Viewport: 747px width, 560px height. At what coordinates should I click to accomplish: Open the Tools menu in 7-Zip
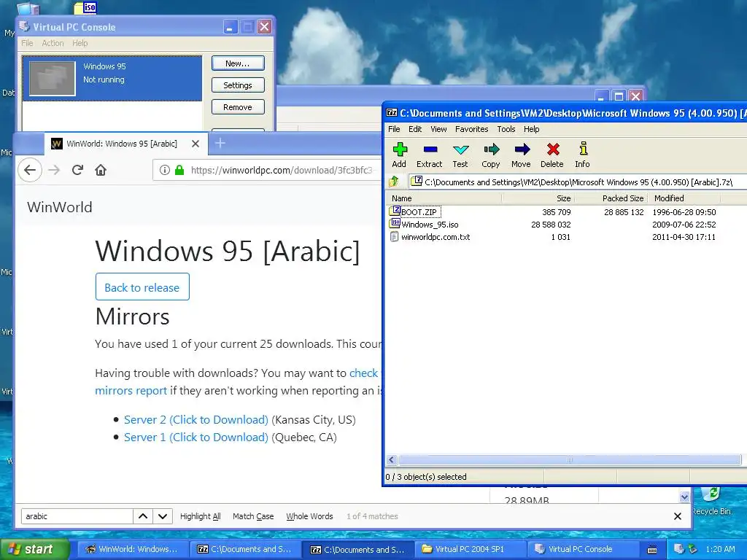click(x=506, y=129)
